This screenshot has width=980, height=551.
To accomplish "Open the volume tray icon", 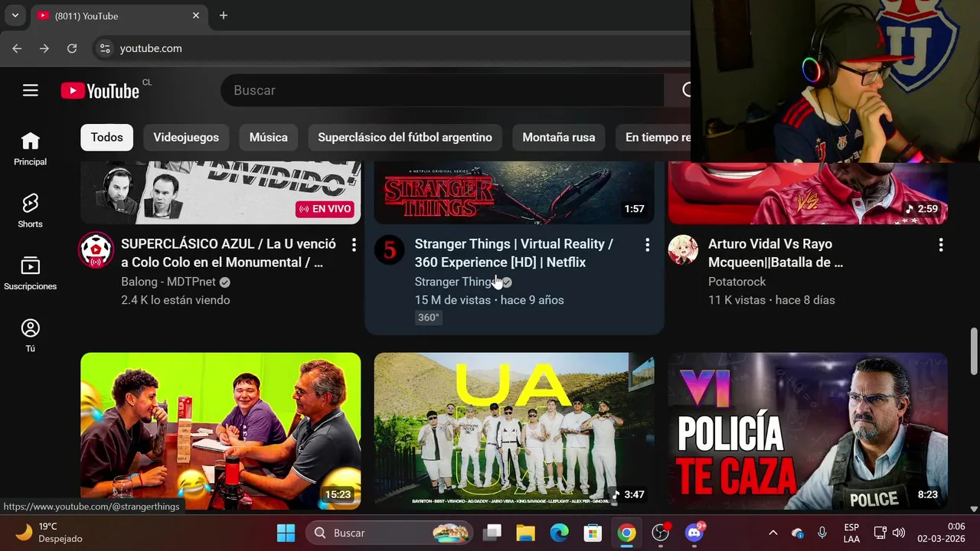I will coord(899,533).
